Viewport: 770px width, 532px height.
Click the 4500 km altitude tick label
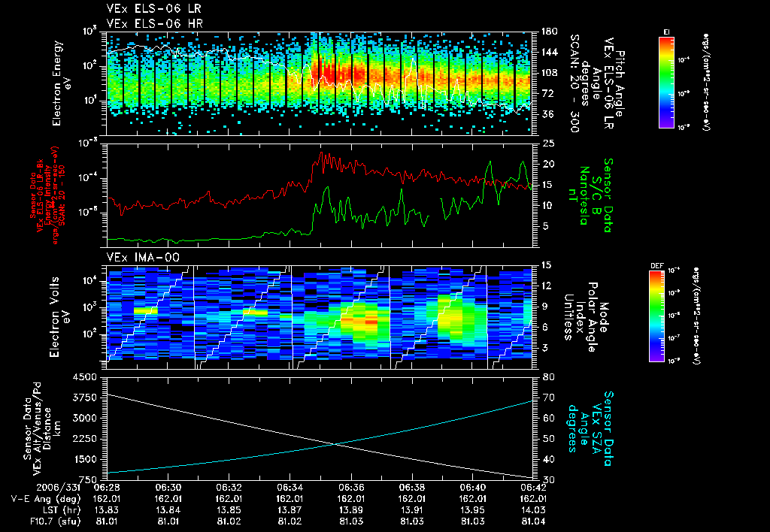(x=84, y=377)
